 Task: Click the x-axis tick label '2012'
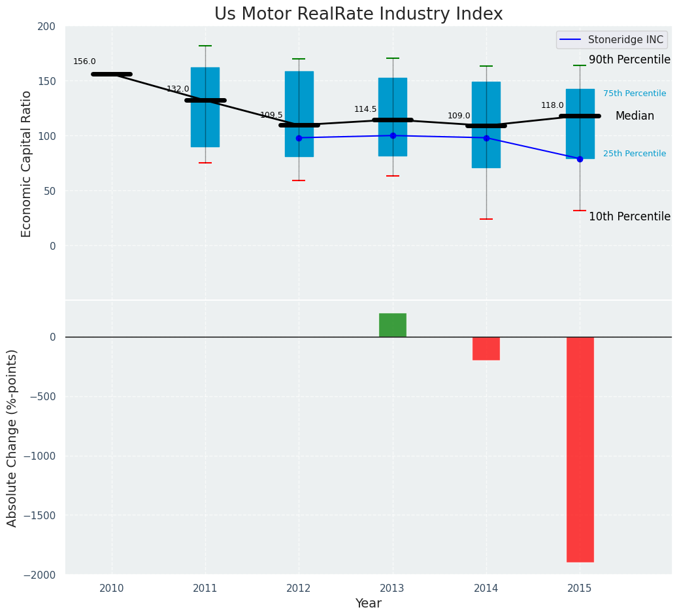click(299, 589)
